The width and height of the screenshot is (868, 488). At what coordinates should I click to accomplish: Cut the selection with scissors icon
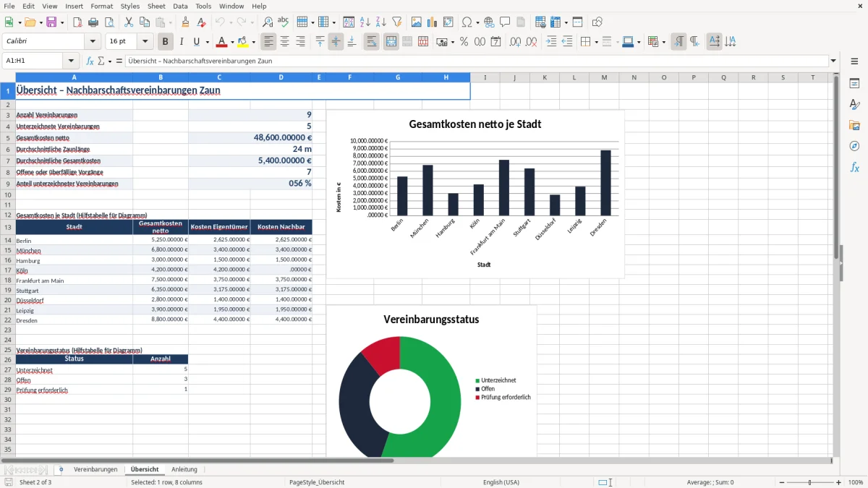[x=129, y=22]
